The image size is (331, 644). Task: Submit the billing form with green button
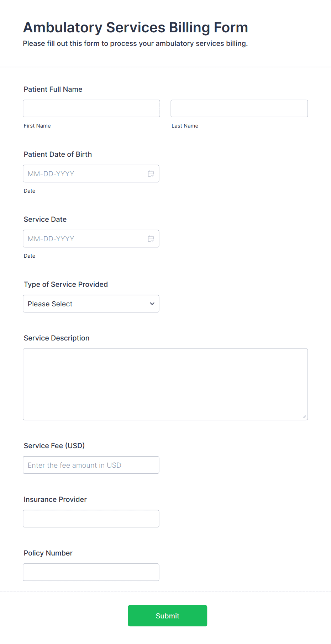[x=168, y=616]
